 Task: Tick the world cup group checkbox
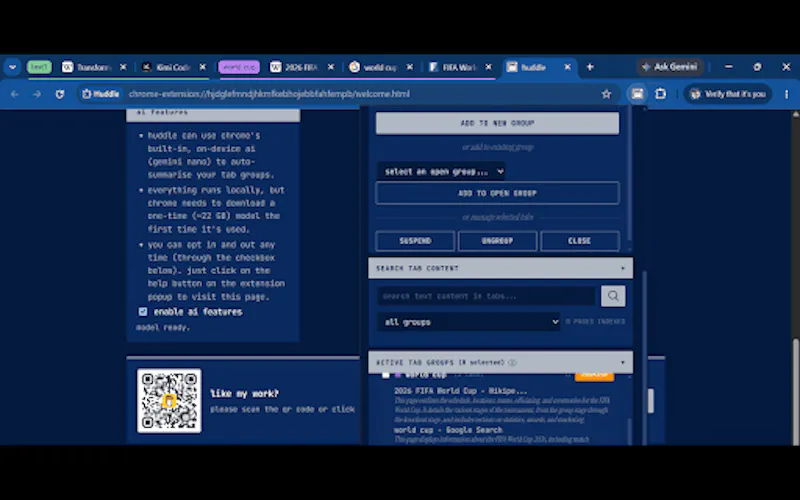coord(386,375)
